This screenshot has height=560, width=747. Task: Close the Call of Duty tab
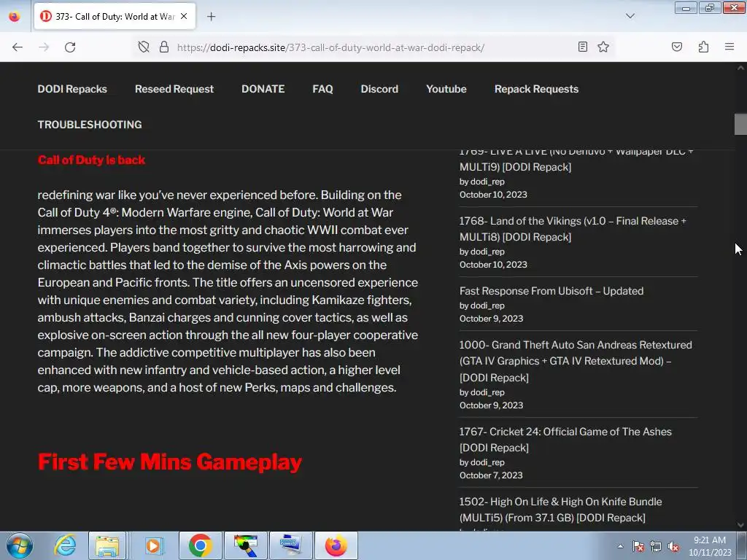[184, 16]
